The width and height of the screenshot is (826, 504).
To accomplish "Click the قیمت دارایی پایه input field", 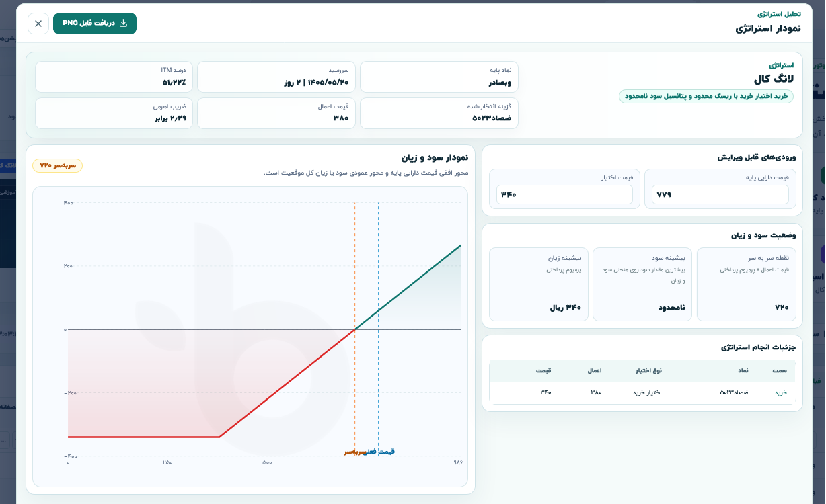I will 720,195.
